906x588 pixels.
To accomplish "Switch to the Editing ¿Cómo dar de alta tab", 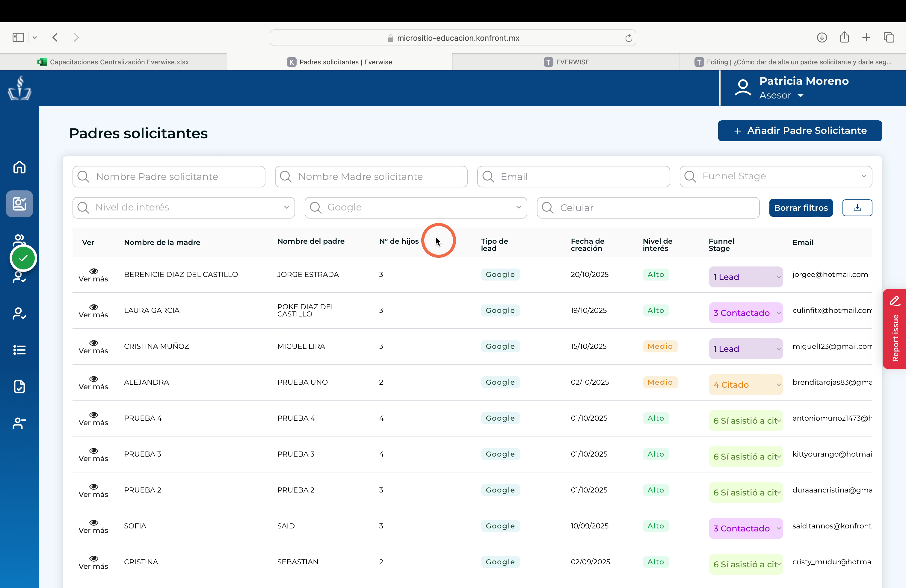I will pos(792,62).
